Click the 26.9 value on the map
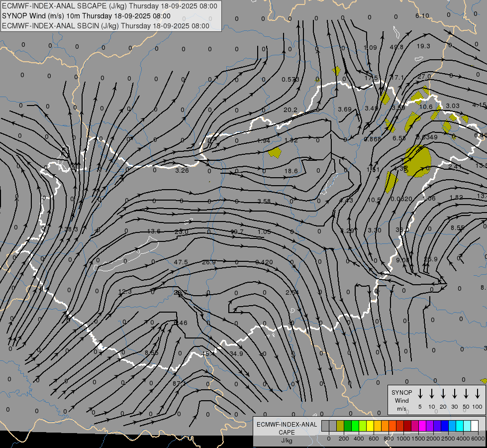The image size is (487, 448). click(x=209, y=262)
